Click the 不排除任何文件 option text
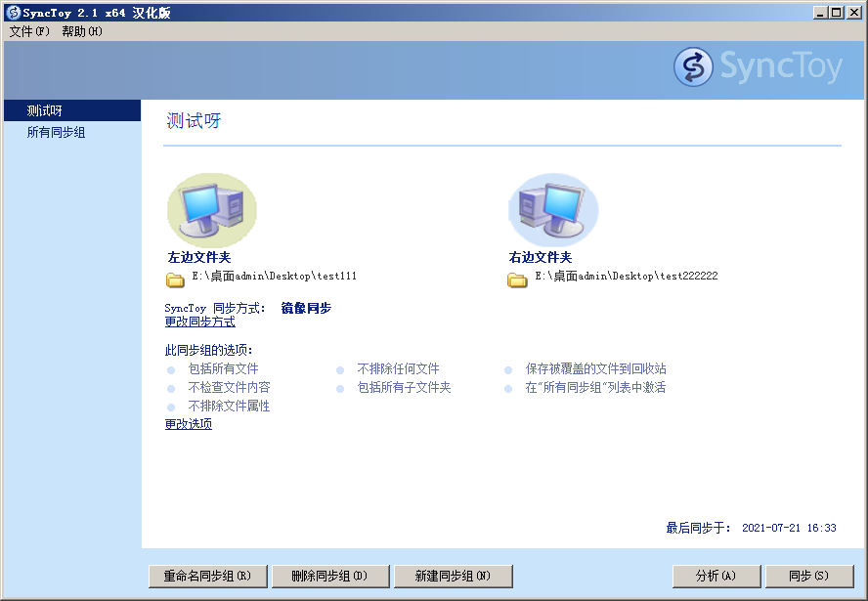Image resolution: width=868 pixels, height=601 pixels. pyautogui.click(x=398, y=368)
